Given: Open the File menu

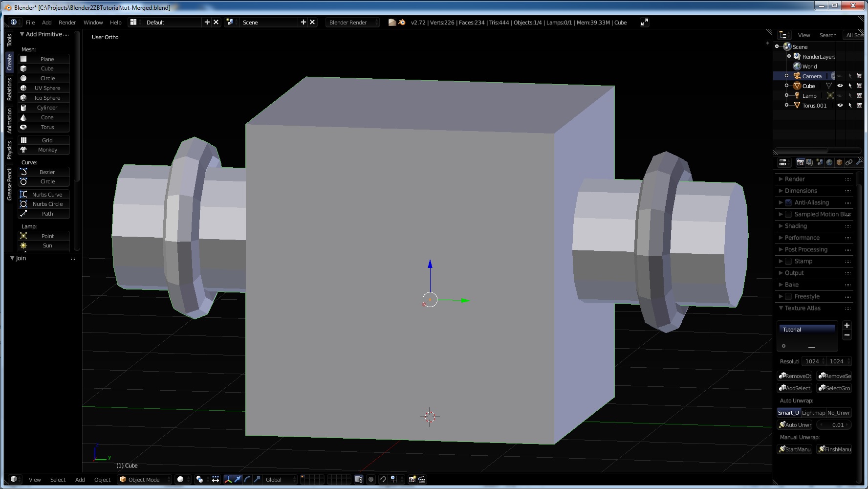Looking at the screenshot, I should [30, 22].
